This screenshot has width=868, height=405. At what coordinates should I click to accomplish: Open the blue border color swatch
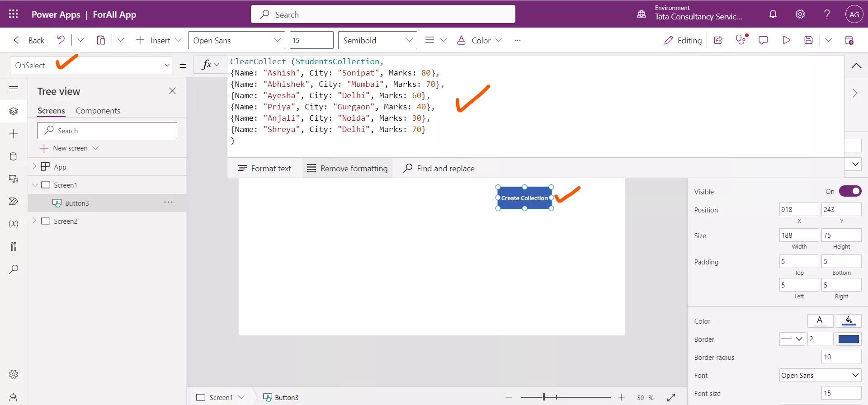pos(849,339)
